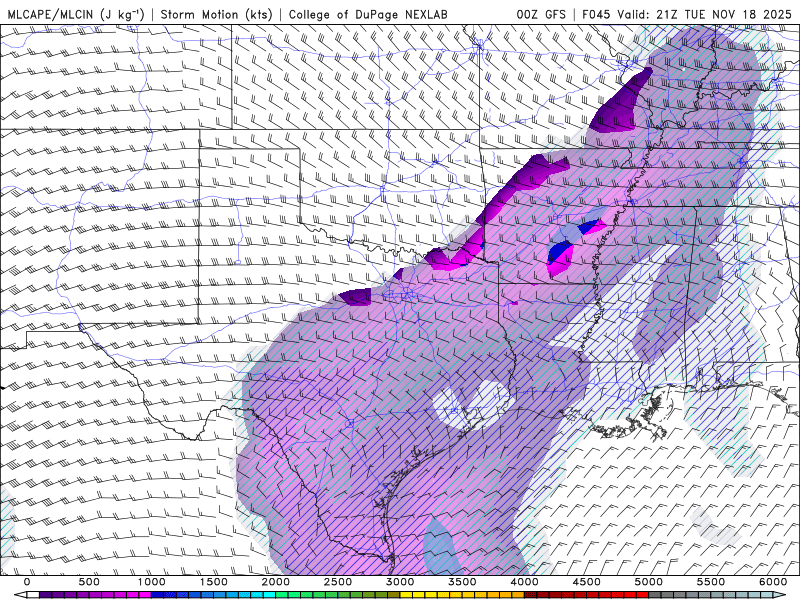Screen dimensions: 800x600
Task: Click the 4000 label on the color scale
Action: [x=524, y=582]
